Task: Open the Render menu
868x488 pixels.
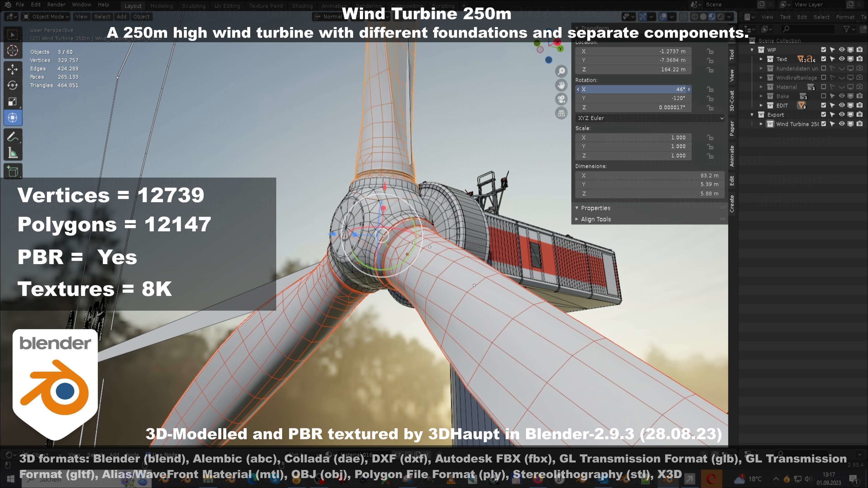Action: coord(56,5)
